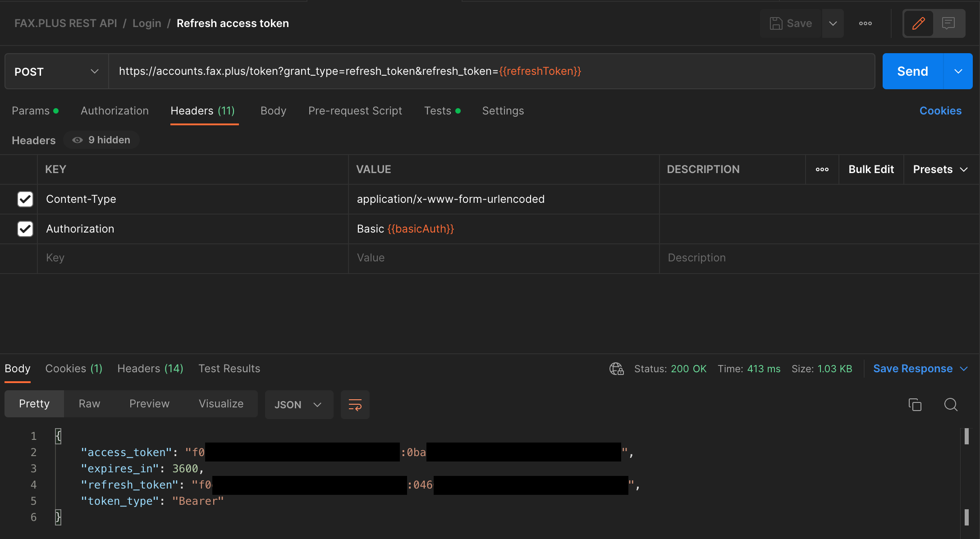The width and height of the screenshot is (980, 539).
Task: Open the Test Results response tab
Action: [229, 369]
